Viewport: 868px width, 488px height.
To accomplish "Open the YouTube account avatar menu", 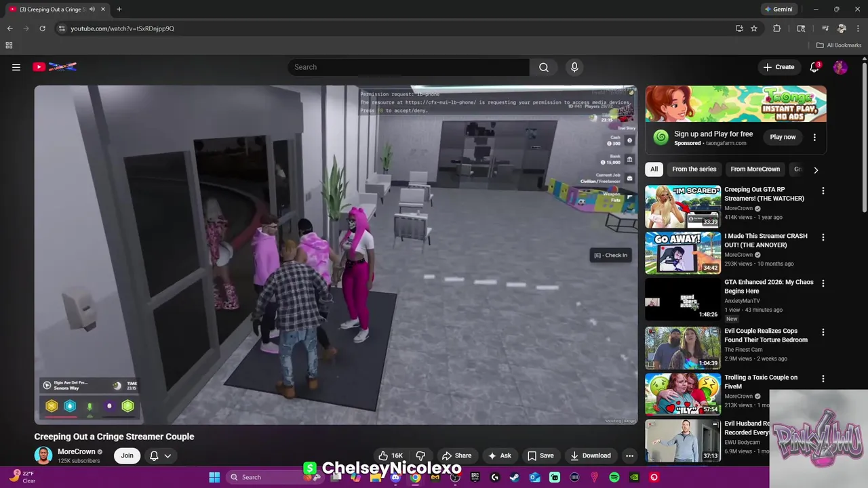I will (840, 67).
